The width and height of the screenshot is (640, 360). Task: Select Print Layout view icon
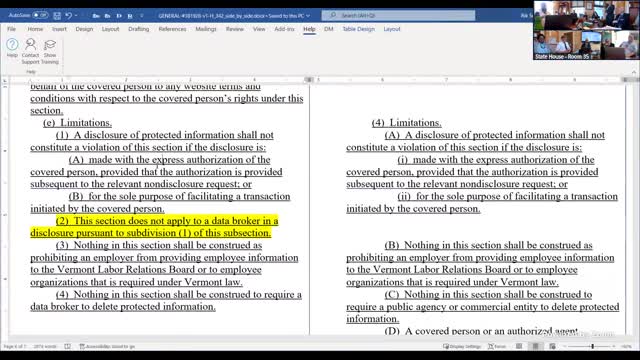point(536,346)
